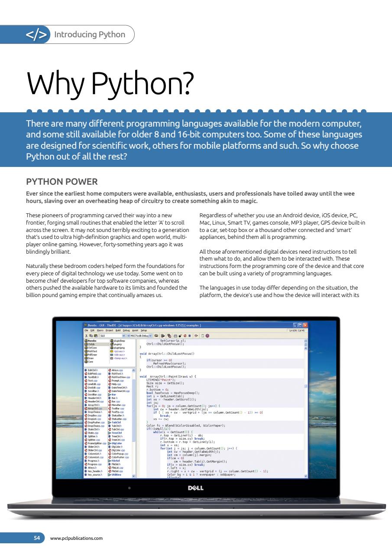Select Utilities group in the file list
392x555 pixels.
pyautogui.click(x=116, y=475)
